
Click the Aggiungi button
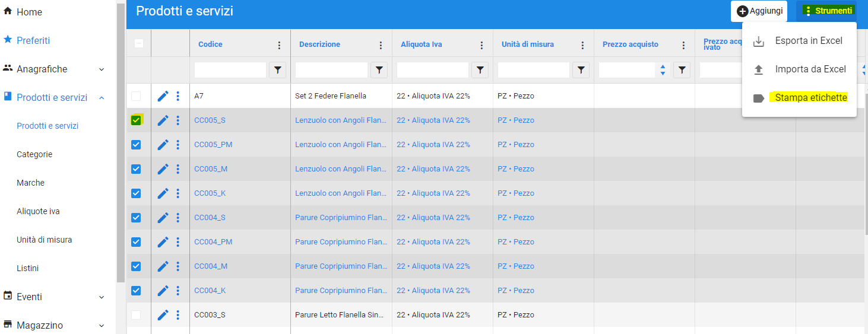coord(759,11)
